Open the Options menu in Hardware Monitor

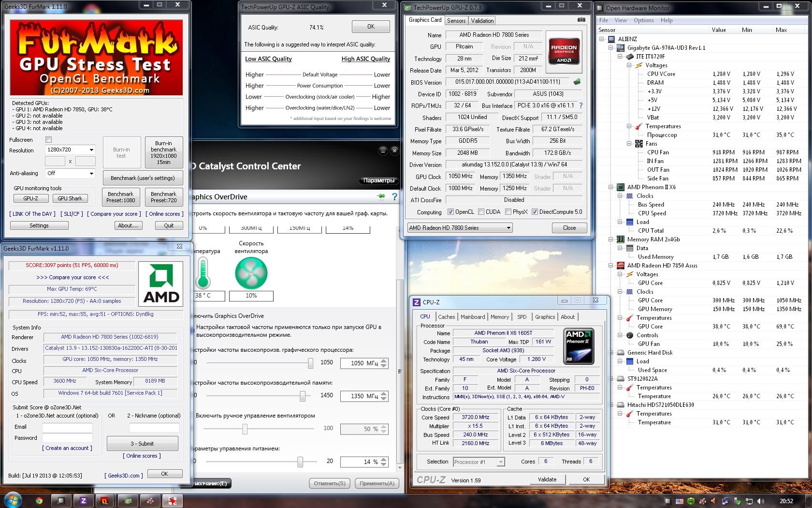[x=644, y=20]
